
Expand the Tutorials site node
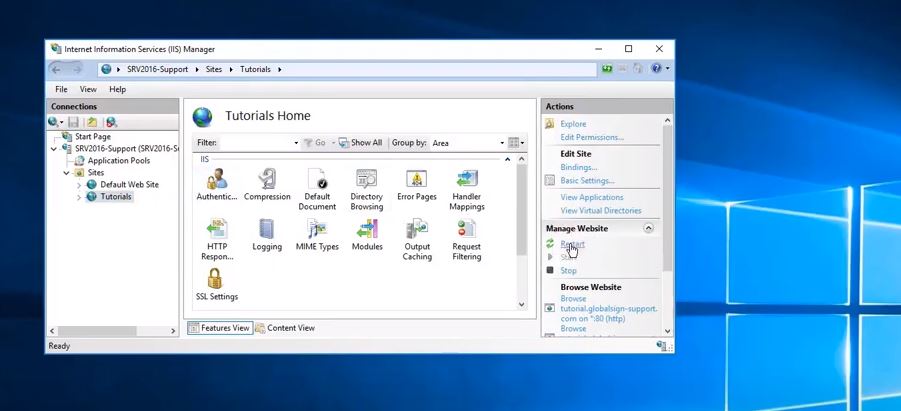tap(79, 197)
